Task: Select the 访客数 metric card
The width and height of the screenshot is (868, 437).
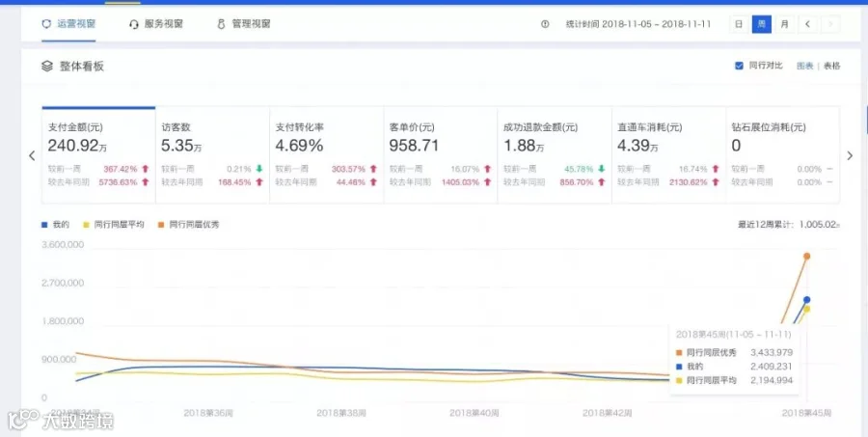Action: (x=212, y=154)
